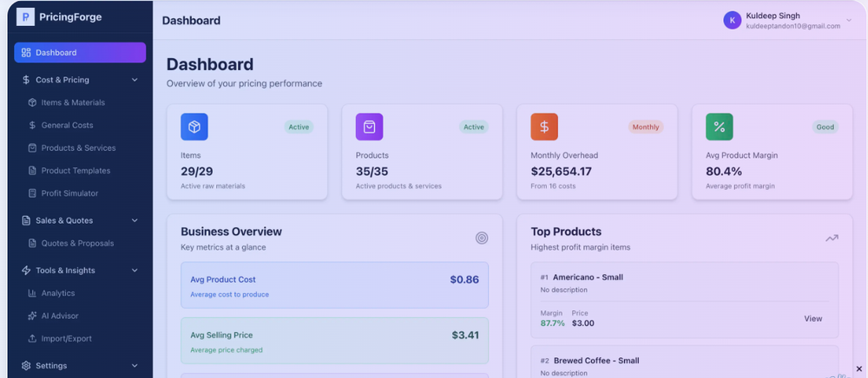The height and width of the screenshot is (378, 868).
Task: Click the cube icon next to Items & Materials
Action: pos(32,102)
